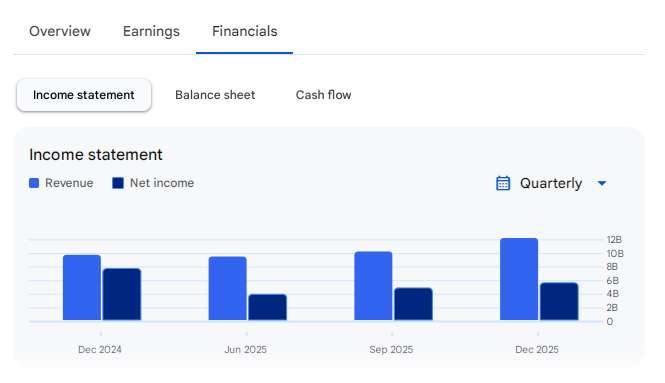This screenshot has height=383, width=665.
Task: Click the dropdown arrow next to Quarterly
Action: pyautogui.click(x=602, y=183)
